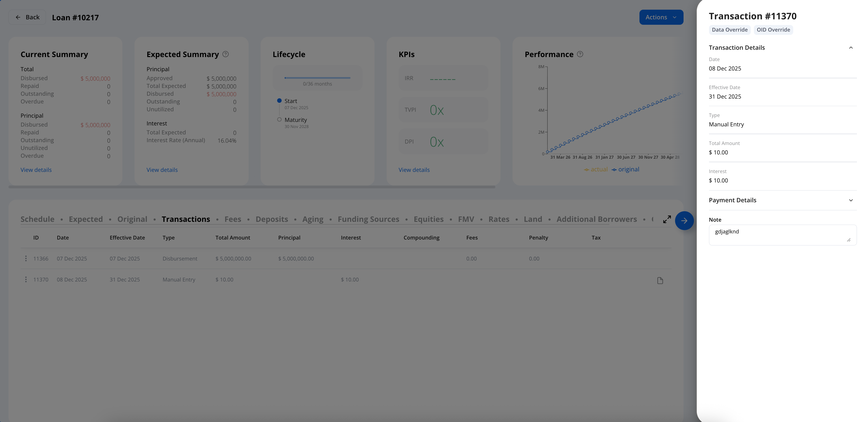Click View details under KPIs
This screenshot has height=422, width=868.
[x=414, y=170]
